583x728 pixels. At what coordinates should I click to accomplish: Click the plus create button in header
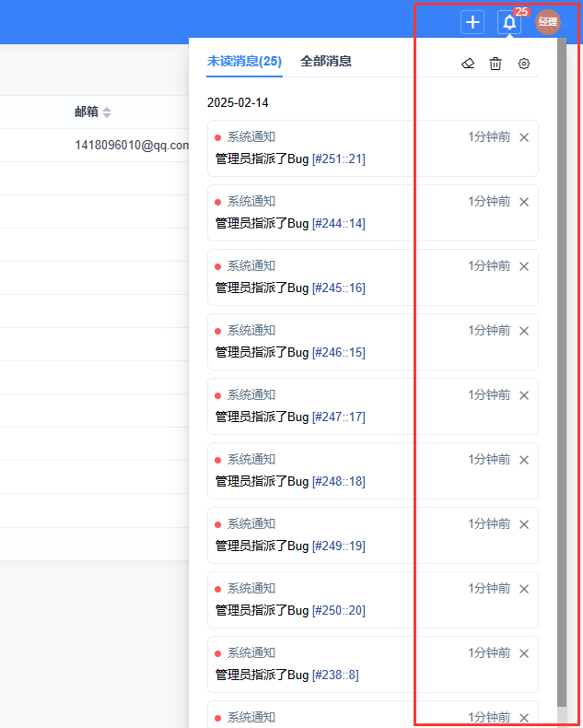472,22
